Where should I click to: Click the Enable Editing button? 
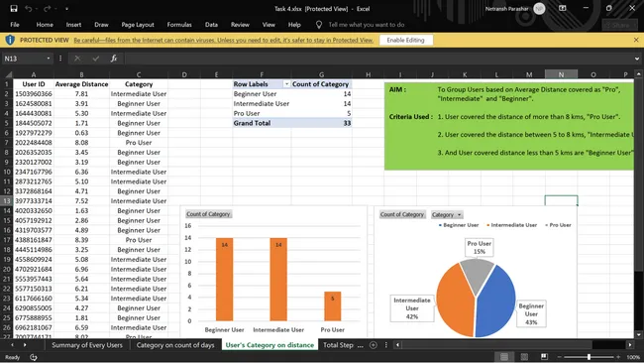[405, 40]
